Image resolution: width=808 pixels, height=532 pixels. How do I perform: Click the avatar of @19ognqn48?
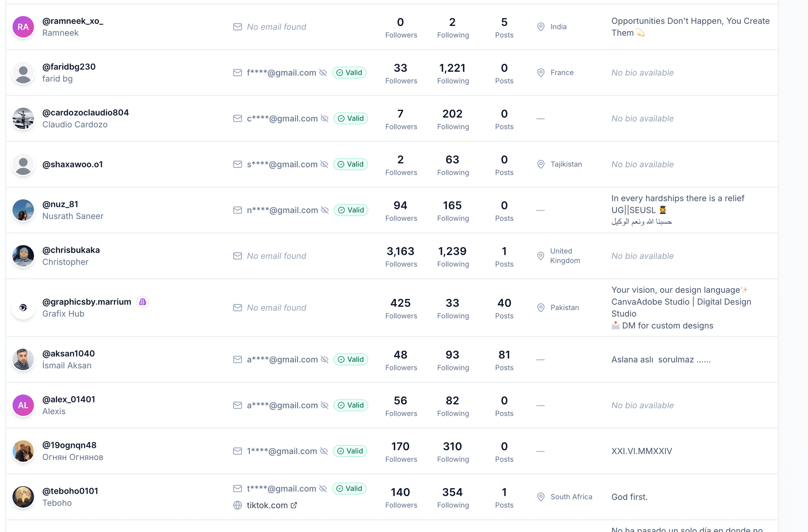pyautogui.click(x=23, y=451)
